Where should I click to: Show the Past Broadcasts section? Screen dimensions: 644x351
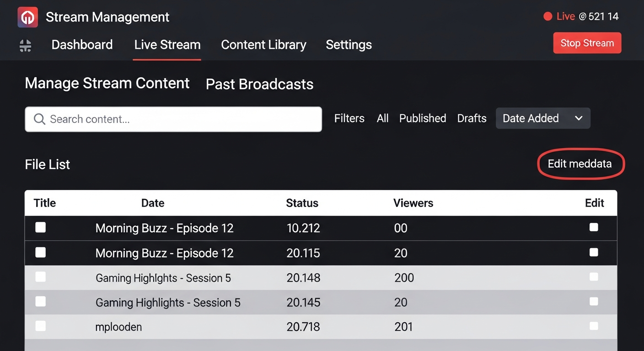tap(259, 84)
